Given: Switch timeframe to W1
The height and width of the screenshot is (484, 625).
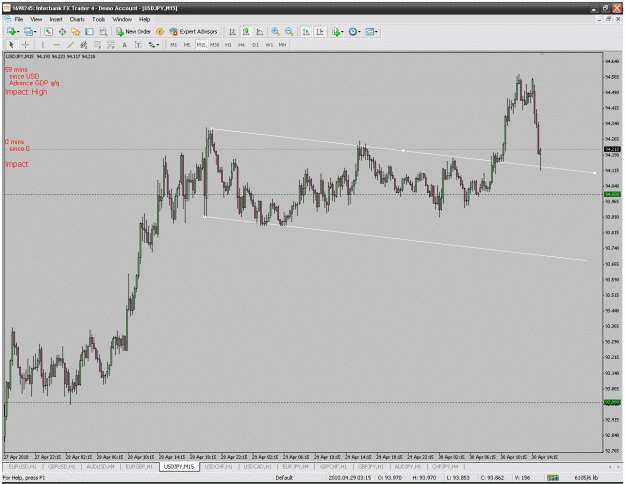Looking at the screenshot, I should (x=269, y=45).
